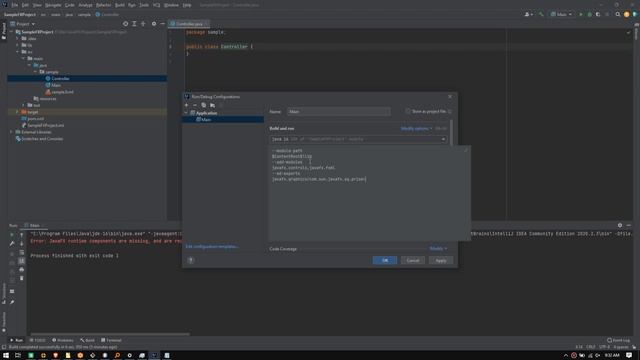The width and height of the screenshot is (640, 360).
Task: Open the Event Log button
Action: 618,340
